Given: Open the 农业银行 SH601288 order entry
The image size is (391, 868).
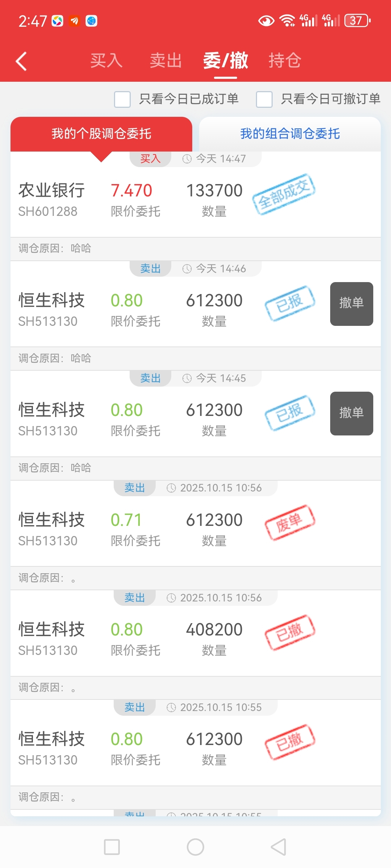Looking at the screenshot, I should (x=52, y=199).
